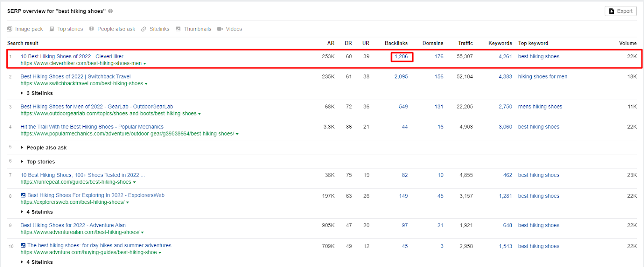644x267 pixels.
Task: Click the Keywords column header
Action: pos(500,43)
